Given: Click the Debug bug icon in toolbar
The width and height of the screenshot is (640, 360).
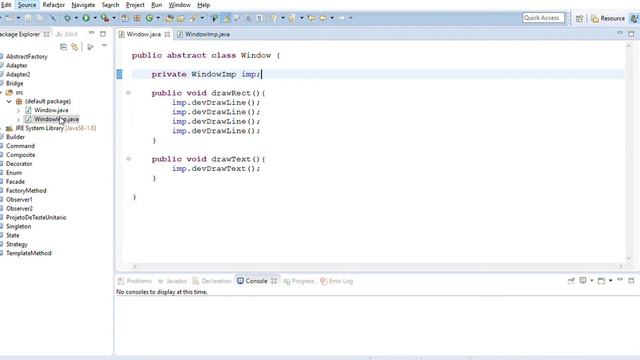Looking at the screenshot, I should (67, 18).
